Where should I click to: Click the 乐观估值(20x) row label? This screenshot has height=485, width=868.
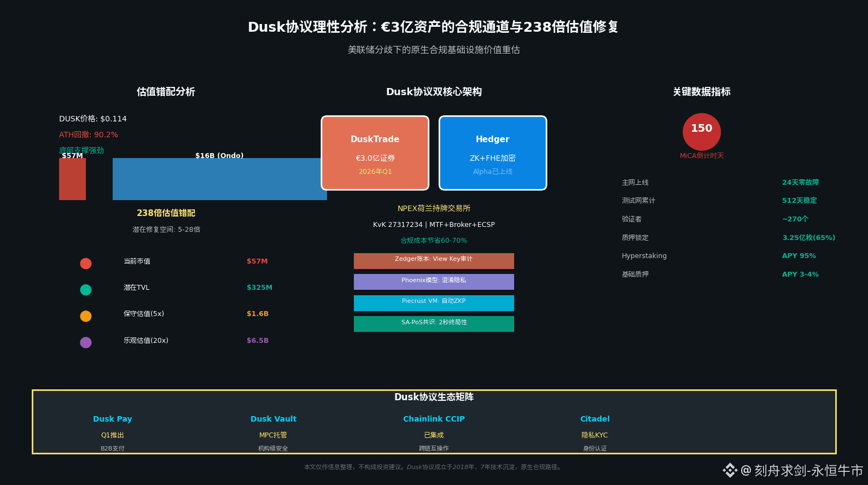[146, 341]
